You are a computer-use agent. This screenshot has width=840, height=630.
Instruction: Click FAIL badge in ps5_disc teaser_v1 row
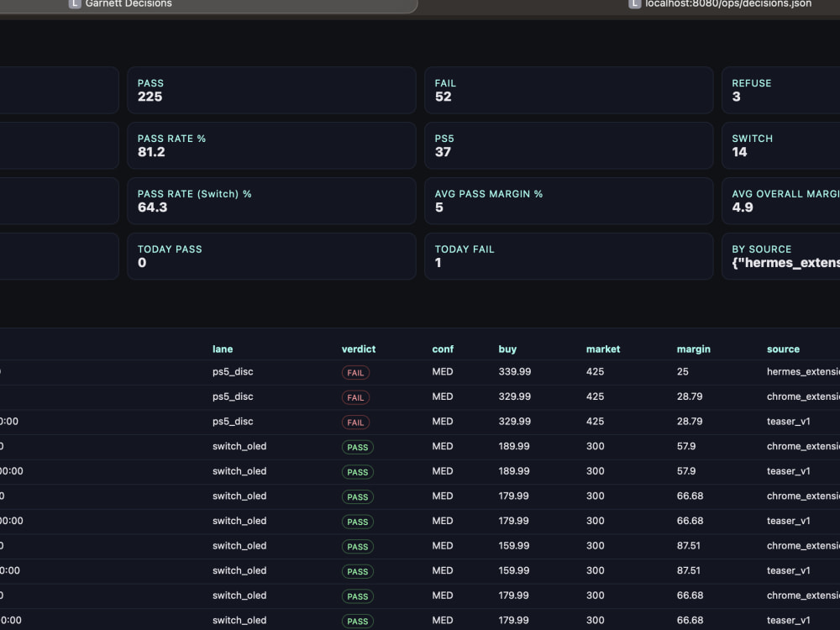(355, 423)
